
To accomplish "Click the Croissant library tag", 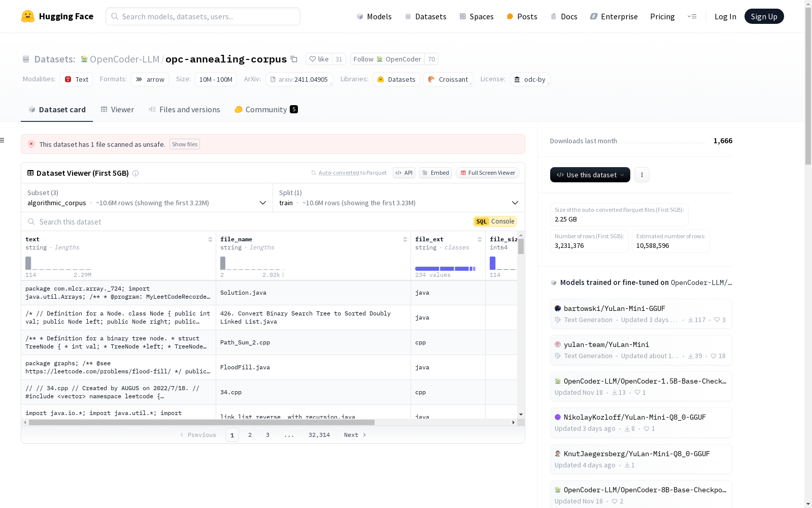I will tap(448, 79).
